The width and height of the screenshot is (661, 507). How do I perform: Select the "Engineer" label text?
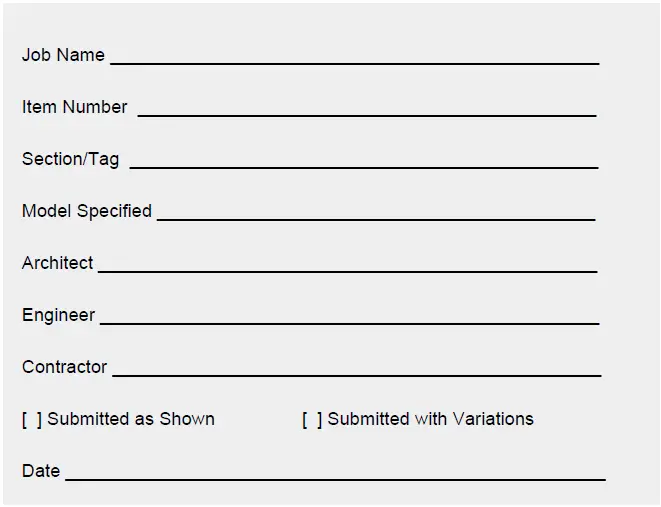(x=59, y=315)
